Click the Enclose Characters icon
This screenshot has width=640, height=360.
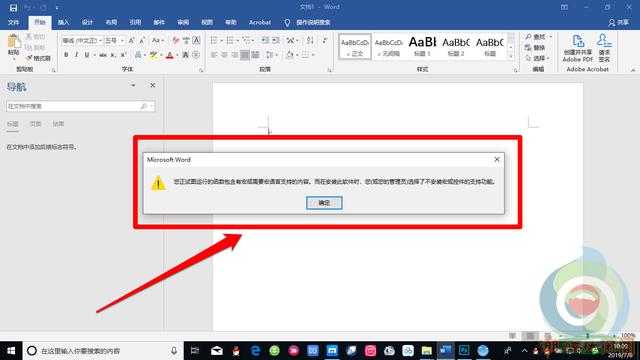tap(196, 55)
